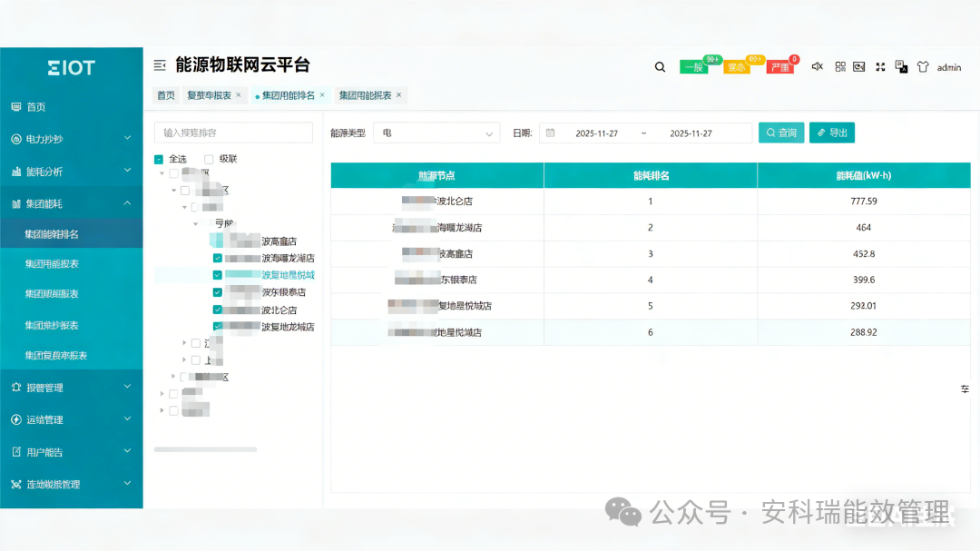Click the tree search input field
This screenshot has height=551, width=980.
233,133
